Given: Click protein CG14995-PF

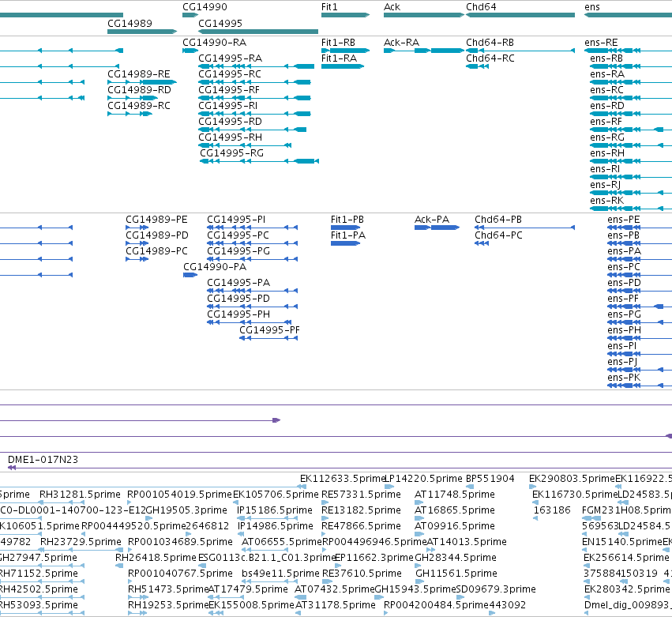Looking at the screenshot, I should (x=268, y=338).
